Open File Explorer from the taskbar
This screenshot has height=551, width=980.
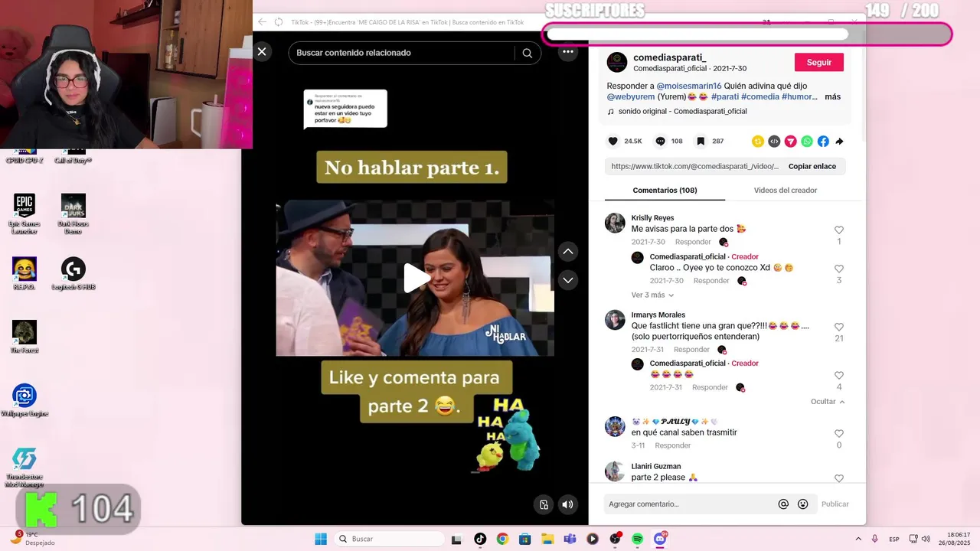(x=547, y=539)
